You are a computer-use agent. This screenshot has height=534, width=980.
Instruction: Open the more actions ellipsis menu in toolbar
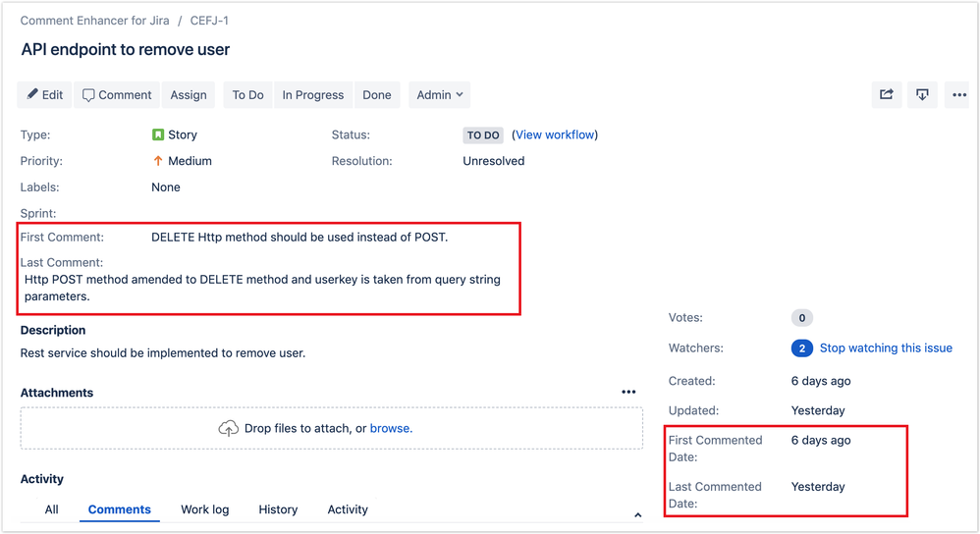coord(958,95)
